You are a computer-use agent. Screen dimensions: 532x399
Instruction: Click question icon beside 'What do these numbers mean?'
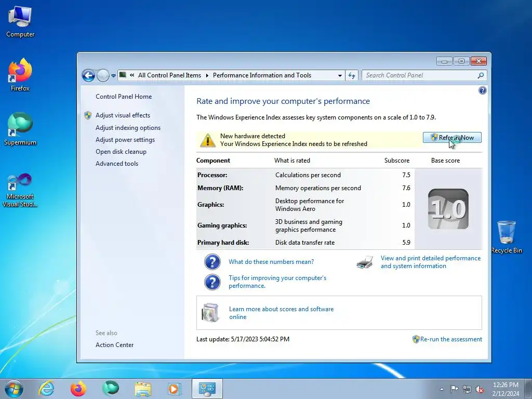tap(212, 262)
